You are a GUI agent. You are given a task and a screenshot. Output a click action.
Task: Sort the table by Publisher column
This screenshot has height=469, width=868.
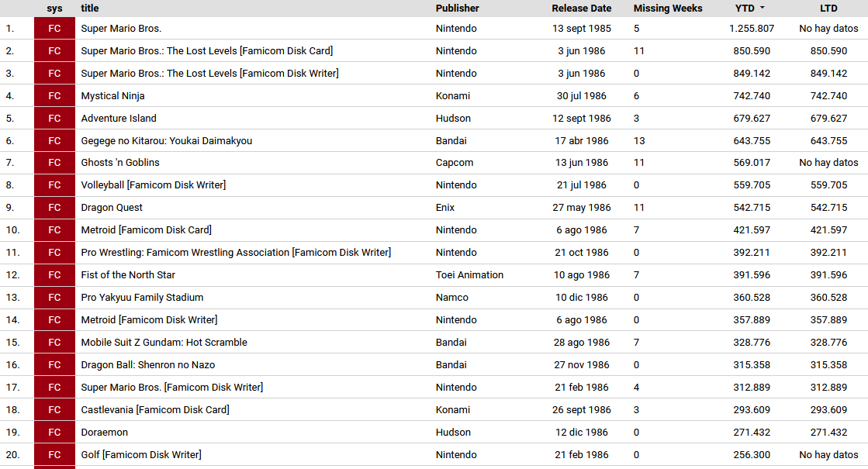click(x=458, y=9)
